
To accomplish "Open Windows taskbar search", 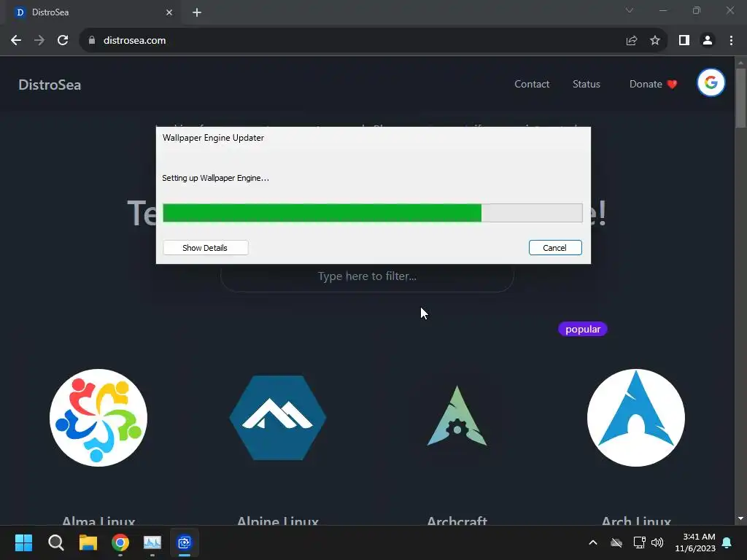I will [55, 542].
